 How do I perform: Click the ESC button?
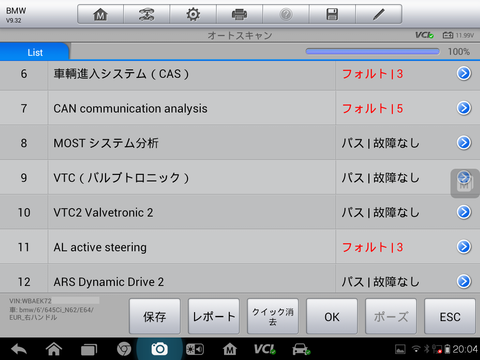(450, 316)
